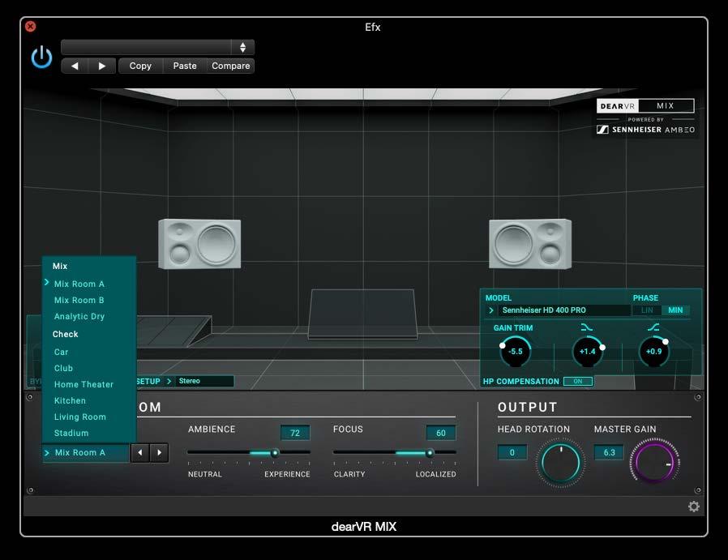The image size is (728, 560).
Task: Click the setup chevron arrow
Action: [169, 381]
